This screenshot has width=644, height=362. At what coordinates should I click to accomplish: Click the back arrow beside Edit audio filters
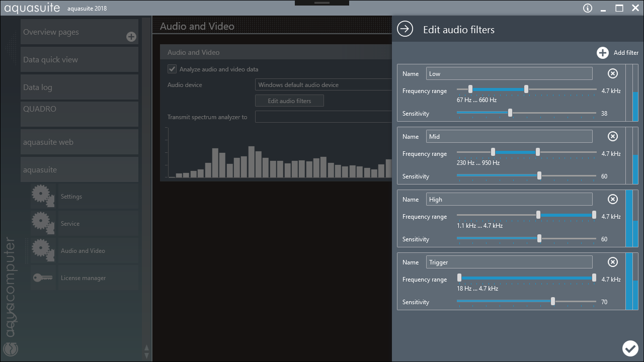[405, 29]
